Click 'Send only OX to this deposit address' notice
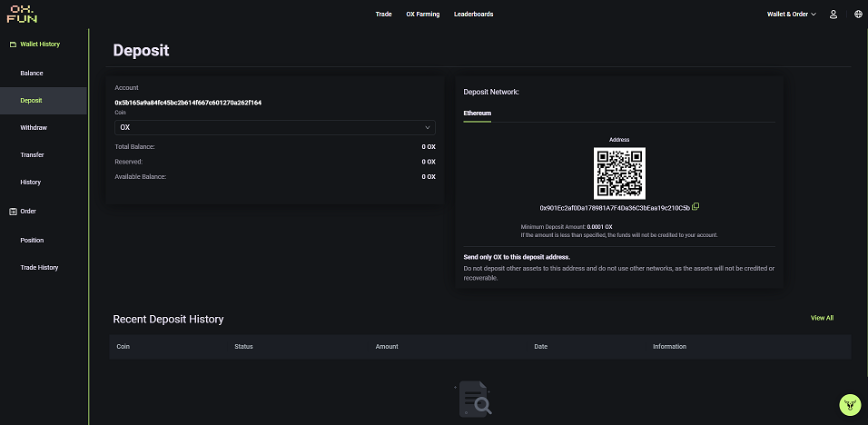Screen dimensions: 868x425 (x=517, y=257)
